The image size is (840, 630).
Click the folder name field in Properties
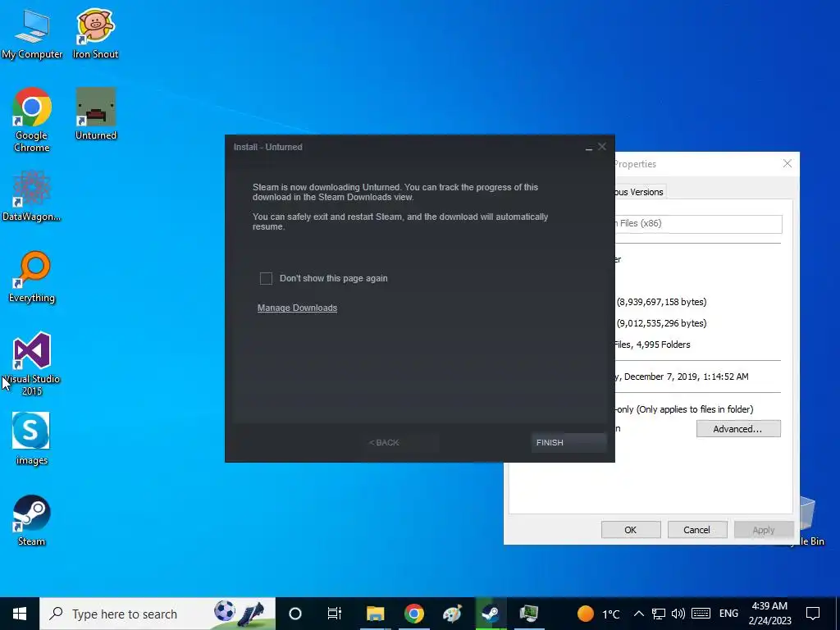699,224
